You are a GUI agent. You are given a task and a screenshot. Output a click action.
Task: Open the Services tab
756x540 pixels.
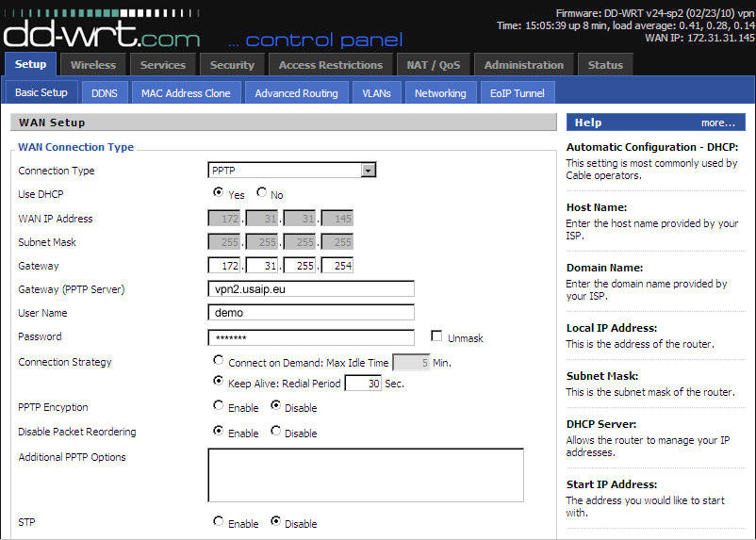coord(163,65)
